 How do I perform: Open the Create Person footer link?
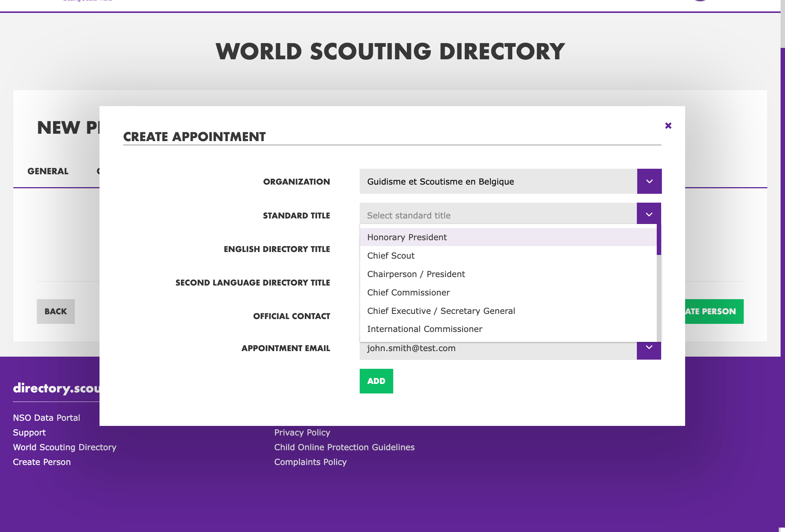[x=42, y=462]
